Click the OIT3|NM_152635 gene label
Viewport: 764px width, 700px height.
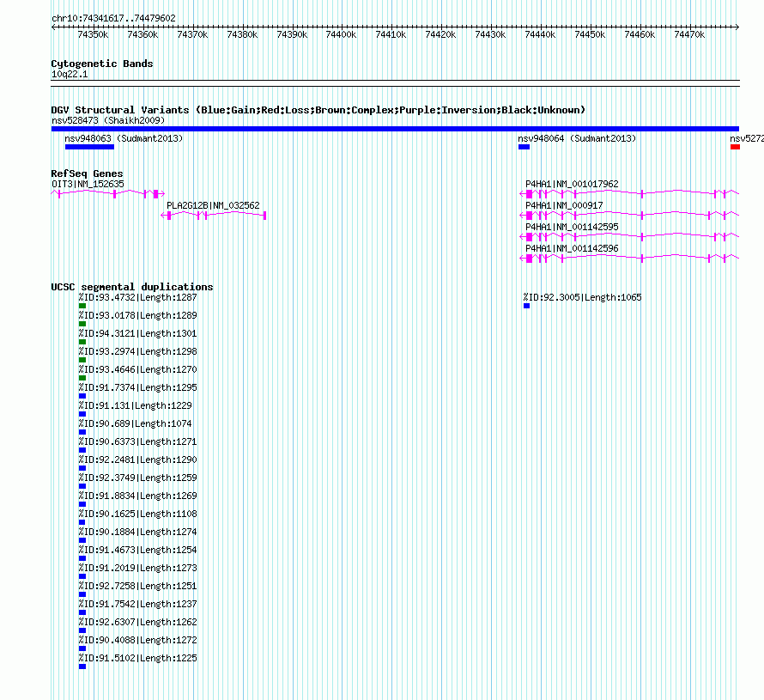pos(88,184)
